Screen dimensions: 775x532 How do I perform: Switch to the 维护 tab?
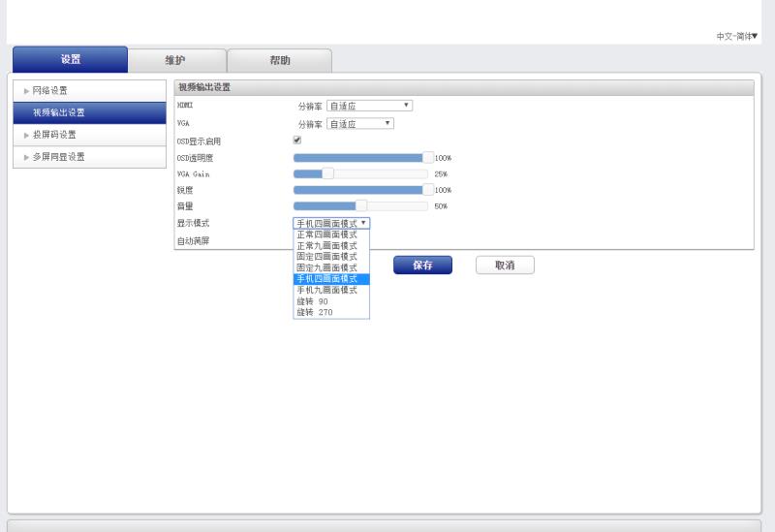(x=176, y=60)
